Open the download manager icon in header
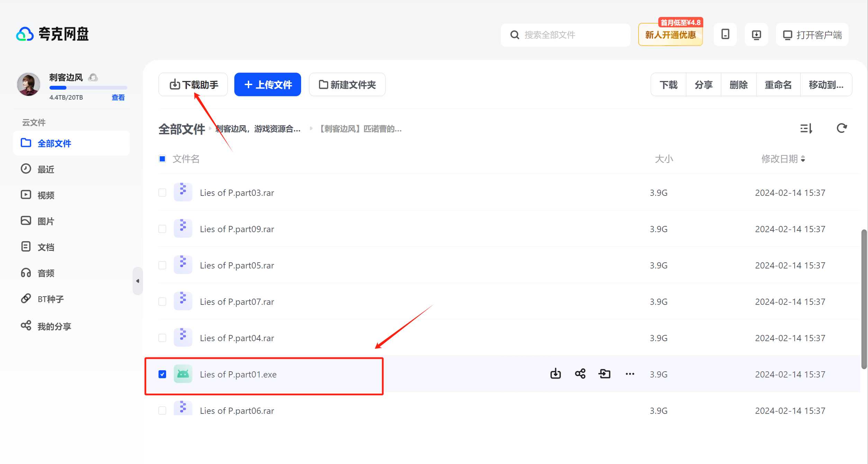 [x=756, y=35]
